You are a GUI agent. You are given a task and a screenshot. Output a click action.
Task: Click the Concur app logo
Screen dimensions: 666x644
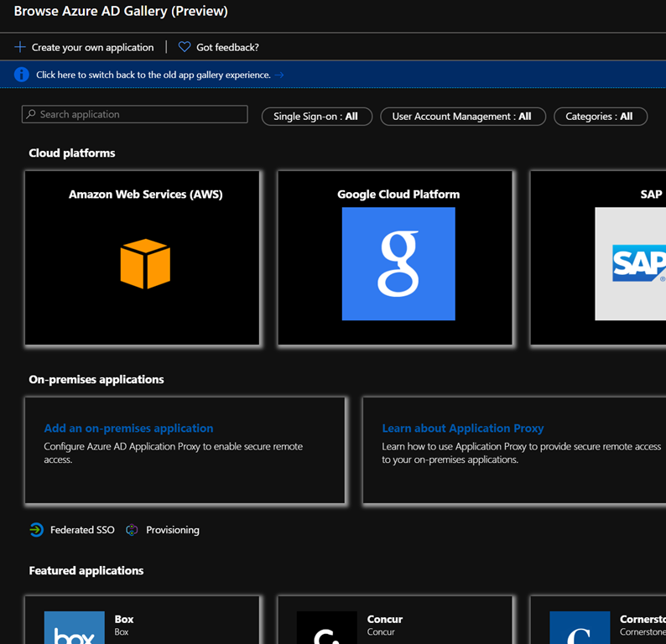tap(326, 629)
